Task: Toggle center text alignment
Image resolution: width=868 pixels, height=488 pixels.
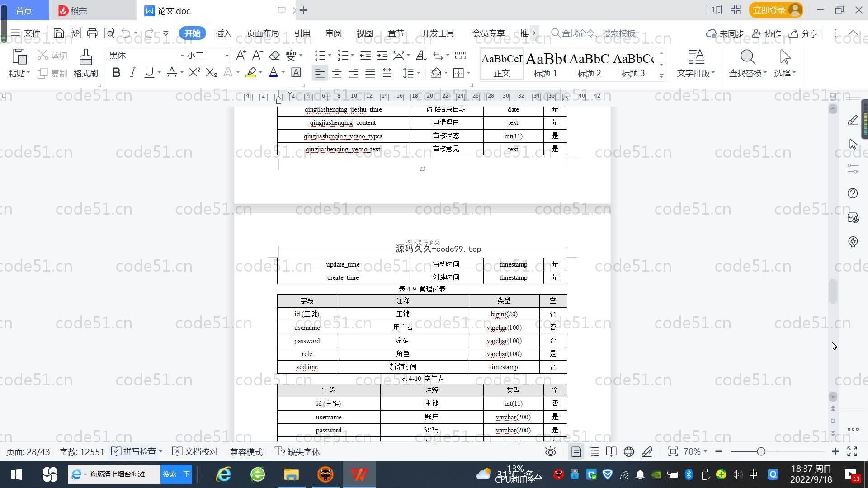Action: (x=337, y=73)
